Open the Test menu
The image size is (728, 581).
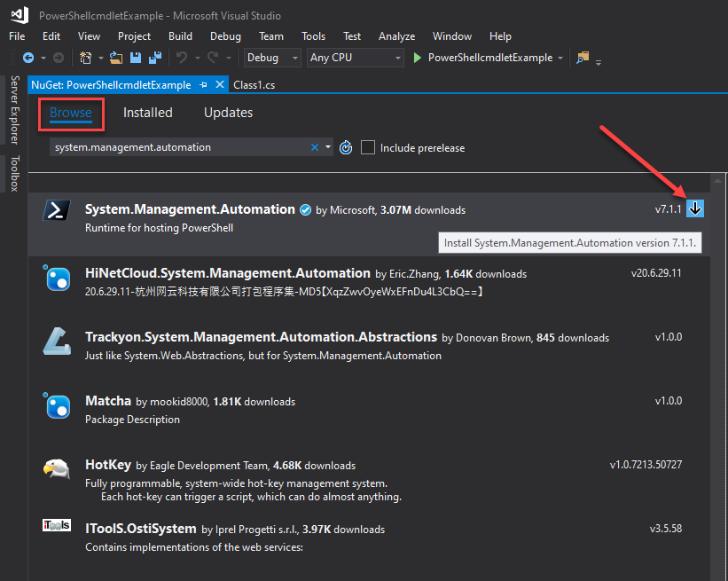coord(352,36)
